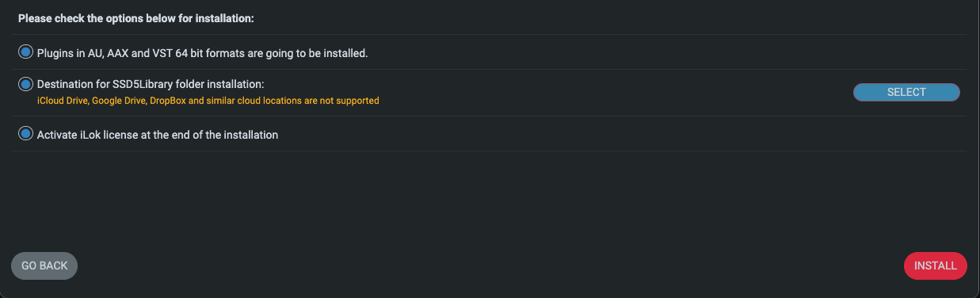This screenshot has height=298, width=980.
Task: Return to previous step via GO BACK
Action: click(44, 266)
